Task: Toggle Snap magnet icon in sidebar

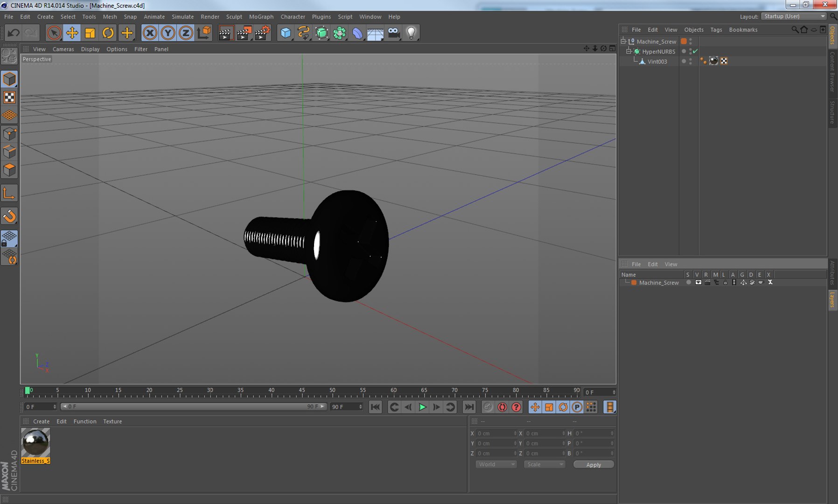Action: (9, 216)
